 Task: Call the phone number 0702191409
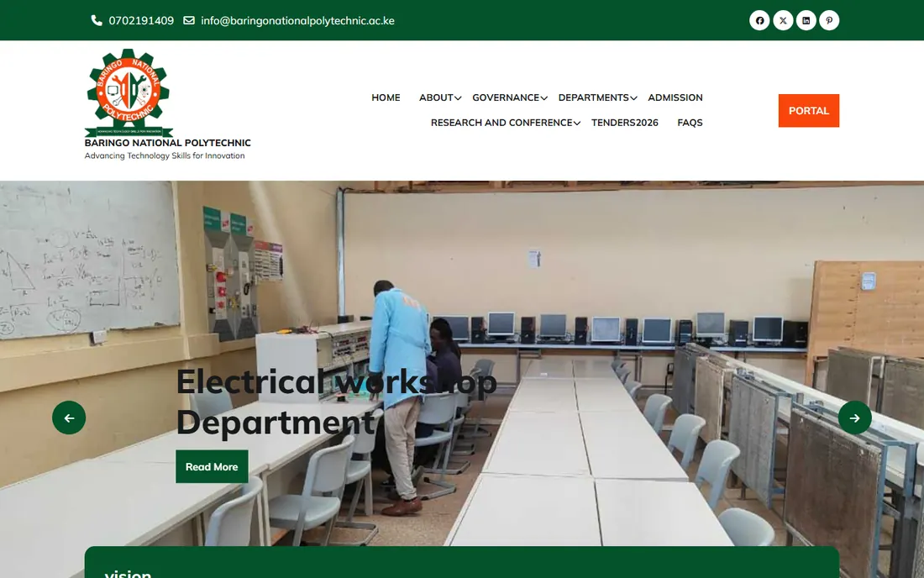coord(141,21)
